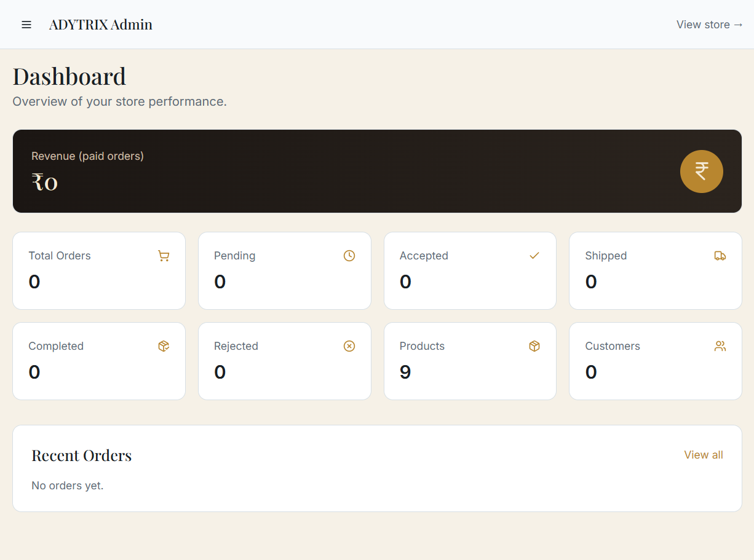The width and height of the screenshot is (754, 560).
Task: Select the Shipped card label
Action: (x=606, y=256)
